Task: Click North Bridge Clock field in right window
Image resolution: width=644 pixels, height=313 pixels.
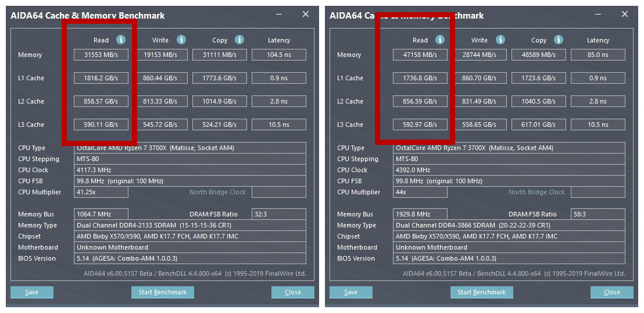Action: [598, 192]
